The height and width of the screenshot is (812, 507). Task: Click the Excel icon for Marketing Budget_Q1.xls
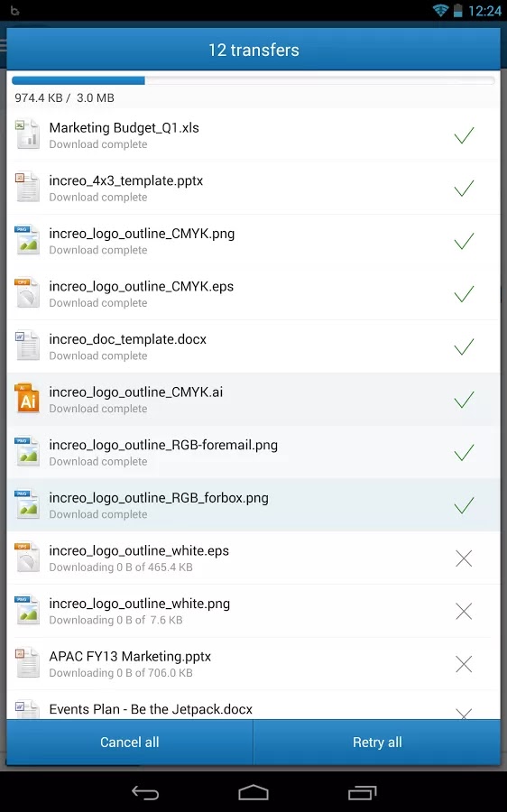click(27, 134)
